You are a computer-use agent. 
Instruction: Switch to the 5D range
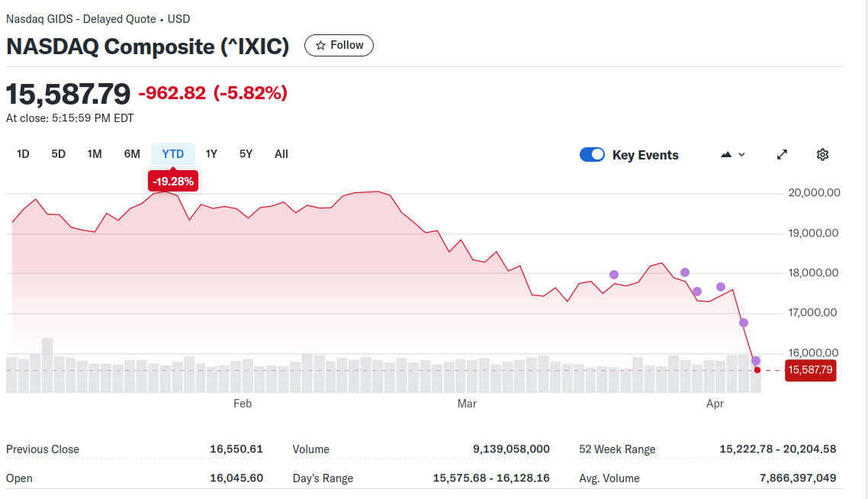point(59,154)
